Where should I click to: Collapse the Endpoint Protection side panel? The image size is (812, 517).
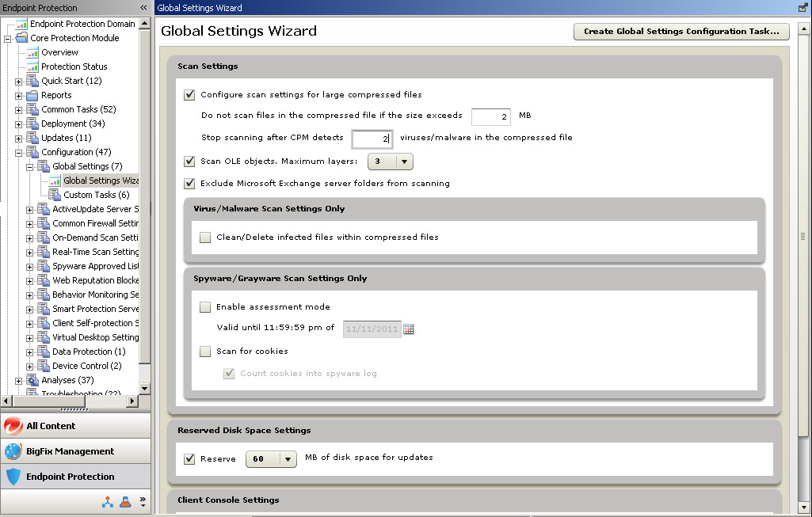[x=143, y=8]
